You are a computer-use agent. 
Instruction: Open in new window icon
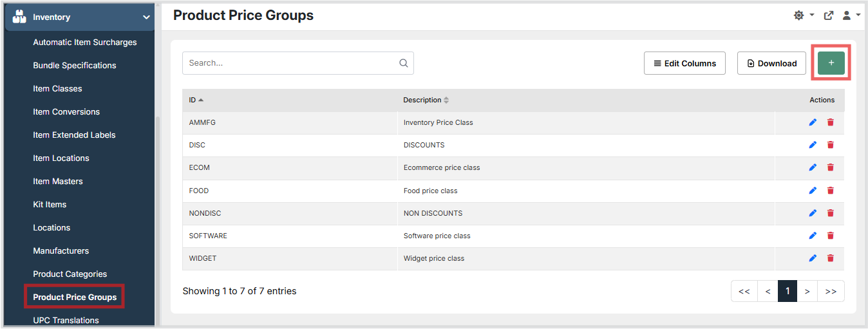pyautogui.click(x=829, y=15)
